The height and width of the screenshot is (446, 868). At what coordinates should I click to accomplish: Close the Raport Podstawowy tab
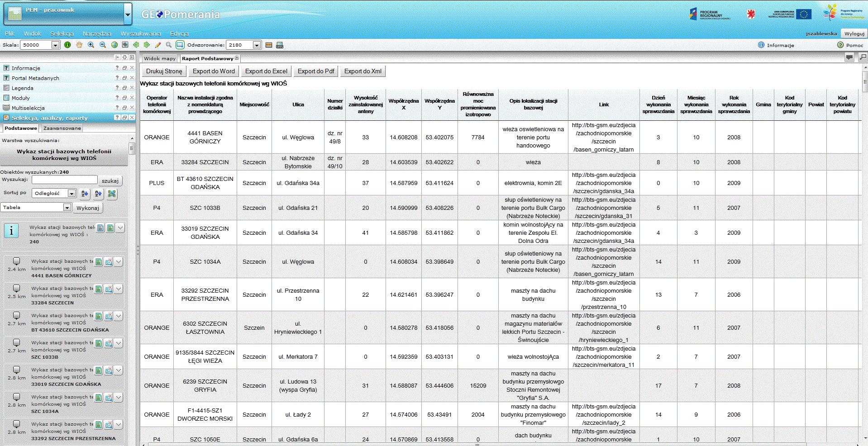point(237,58)
